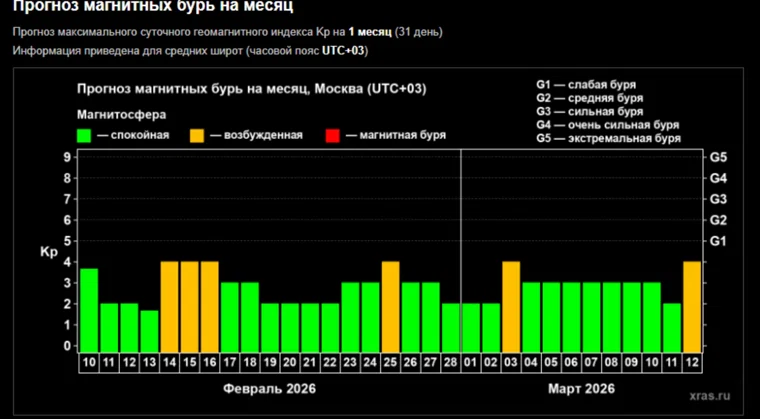The width and height of the screenshot is (760, 419).
Task: Click the tall green bar for February 10
Action: point(89,310)
